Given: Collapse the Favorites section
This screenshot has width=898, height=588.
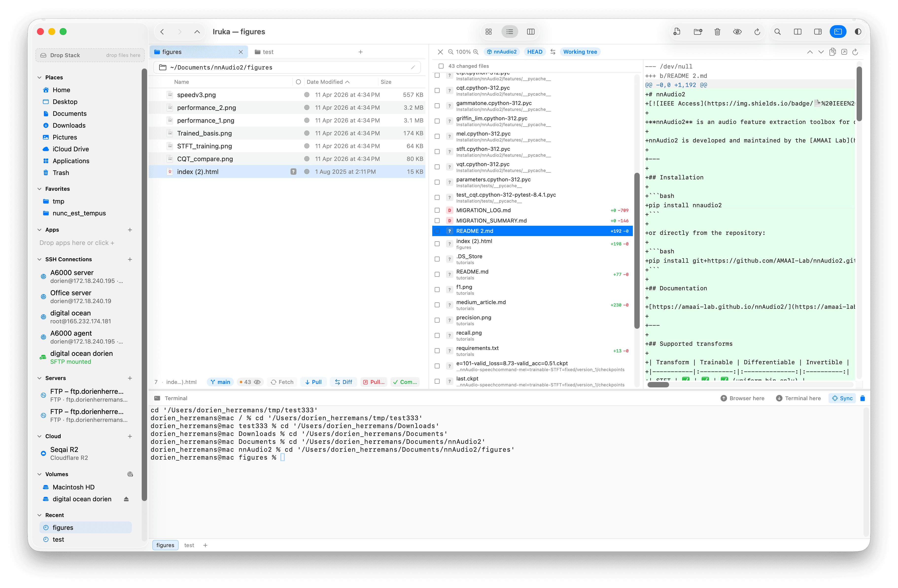Looking at the screenshot, I should click(x=40, y=189).
